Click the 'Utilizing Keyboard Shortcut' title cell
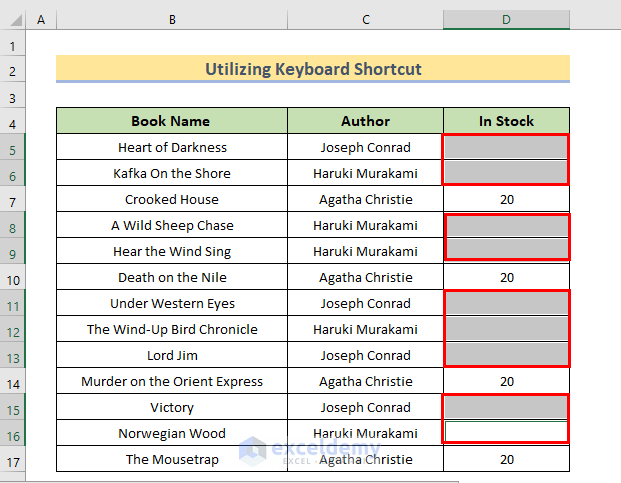The image size is (621, 483). pyautogui.click(x=313, y=69)
